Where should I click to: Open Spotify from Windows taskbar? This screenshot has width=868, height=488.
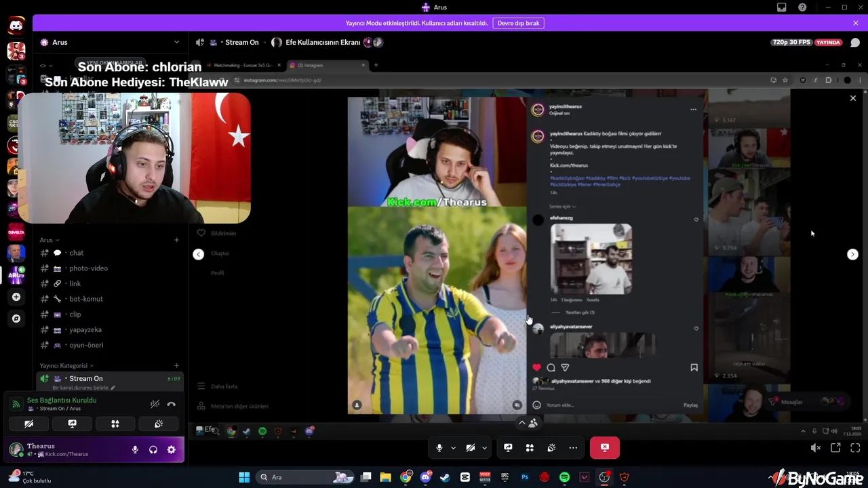coord(564,477)
